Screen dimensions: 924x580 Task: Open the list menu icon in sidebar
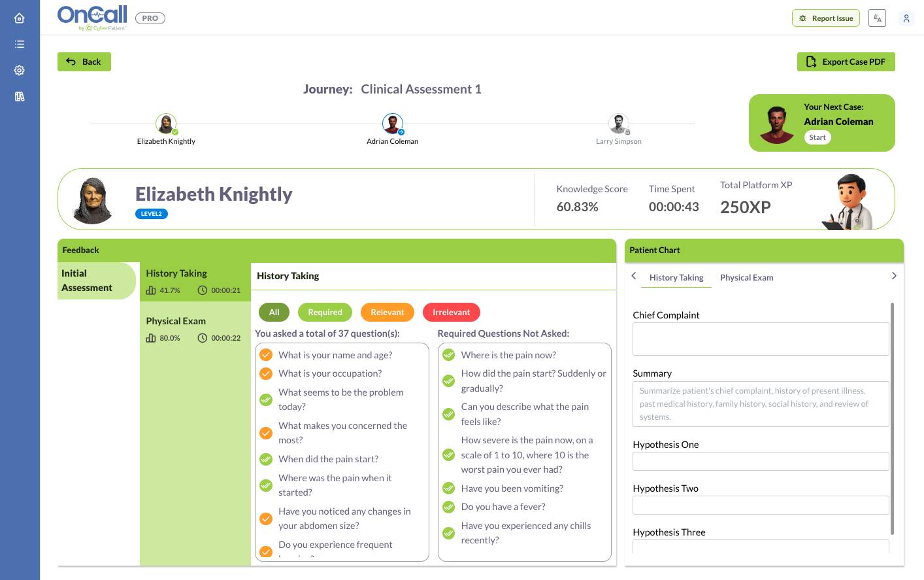coord(20,44)
